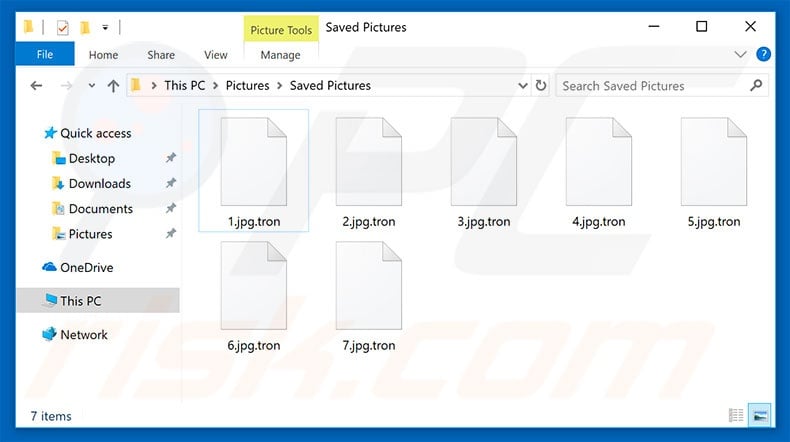Select the 1.jpg.tron file icon
This screenshot has width=790, height=442.
(x=253, y=161)
